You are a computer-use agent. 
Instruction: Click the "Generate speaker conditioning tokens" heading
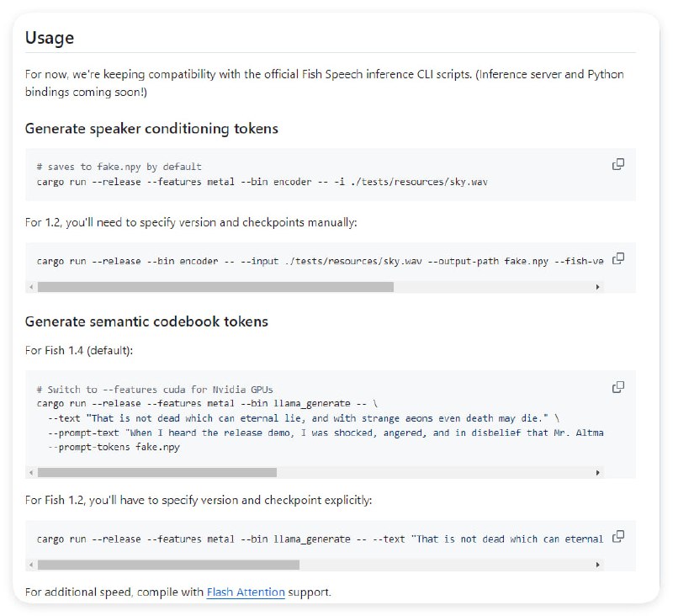tap(151, 129)
